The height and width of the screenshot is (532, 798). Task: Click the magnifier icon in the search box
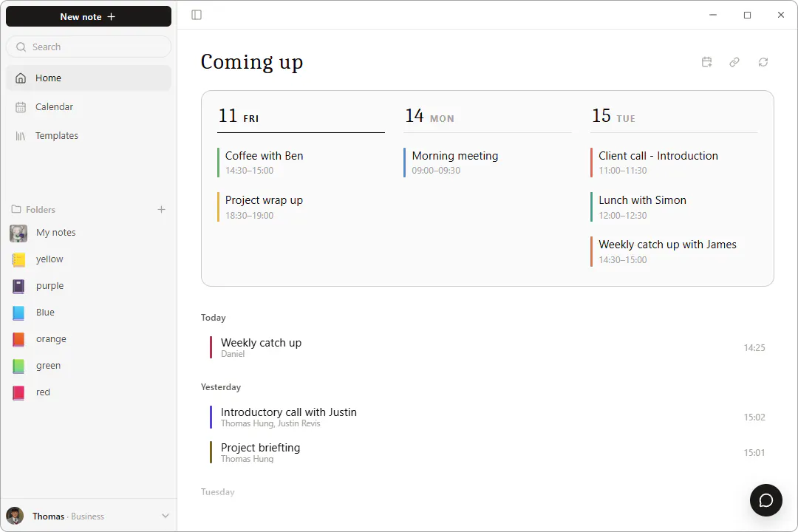pos(21,47)
